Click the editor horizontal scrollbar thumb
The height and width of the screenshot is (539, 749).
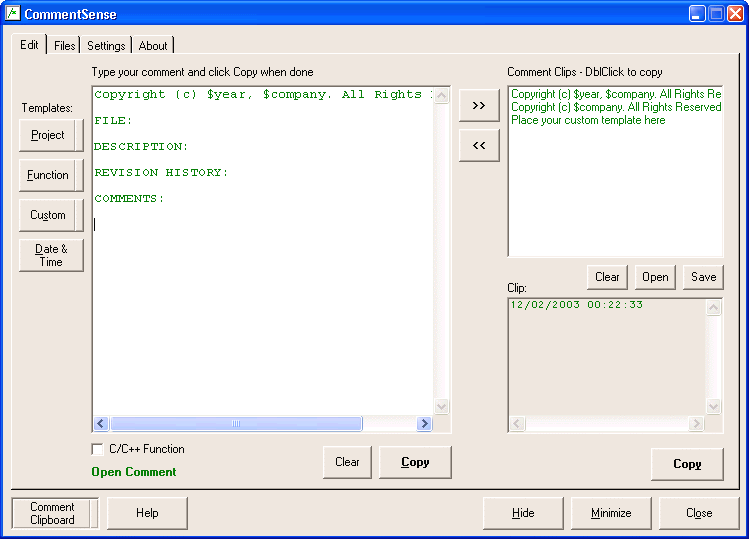[236, 423]
